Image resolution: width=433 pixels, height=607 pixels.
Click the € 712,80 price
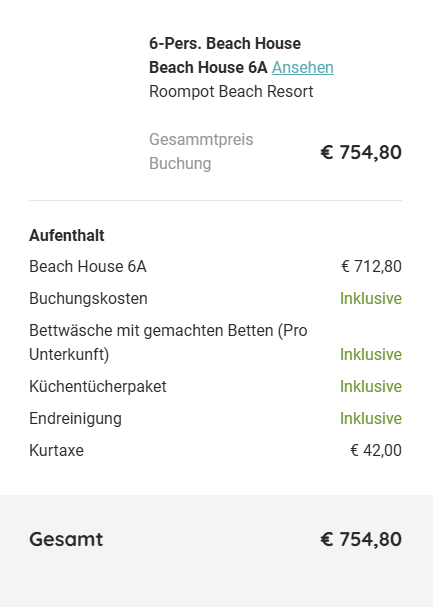click(x=371, y=267)
